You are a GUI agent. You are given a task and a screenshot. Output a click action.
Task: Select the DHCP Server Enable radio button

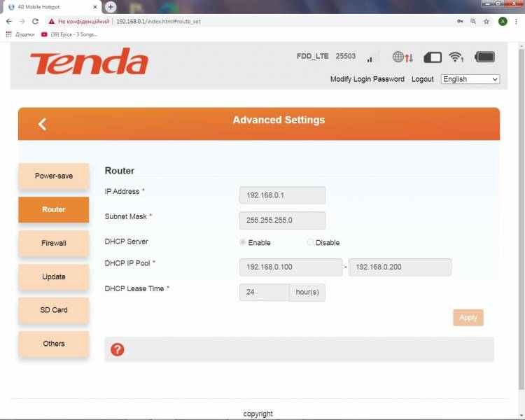tap(242, 241)
